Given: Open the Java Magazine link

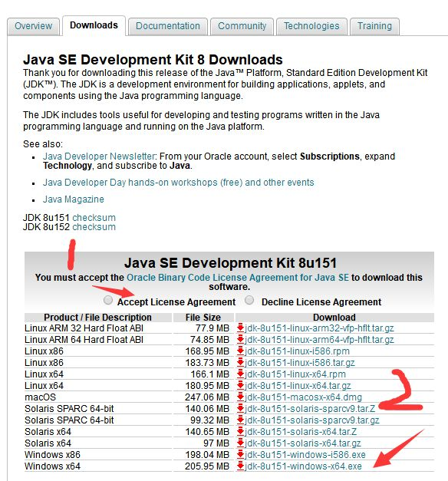Looking at the screenshot, I should (74, 199).
